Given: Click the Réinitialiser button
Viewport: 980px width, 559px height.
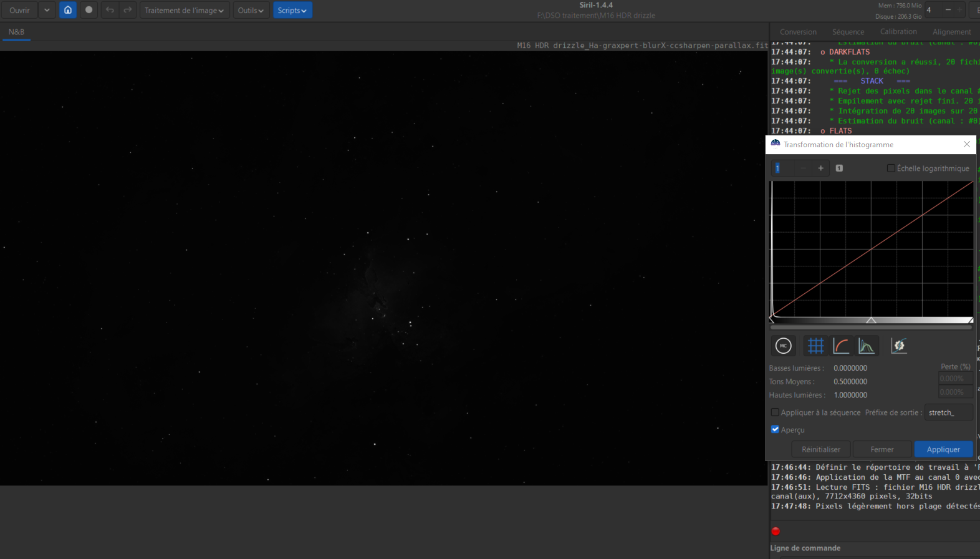Looking at the screenshot, I should click(821, 449).
